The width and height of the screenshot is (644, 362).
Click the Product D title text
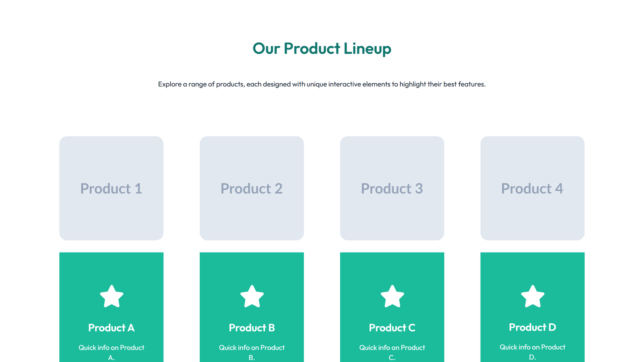pos(533,327)
